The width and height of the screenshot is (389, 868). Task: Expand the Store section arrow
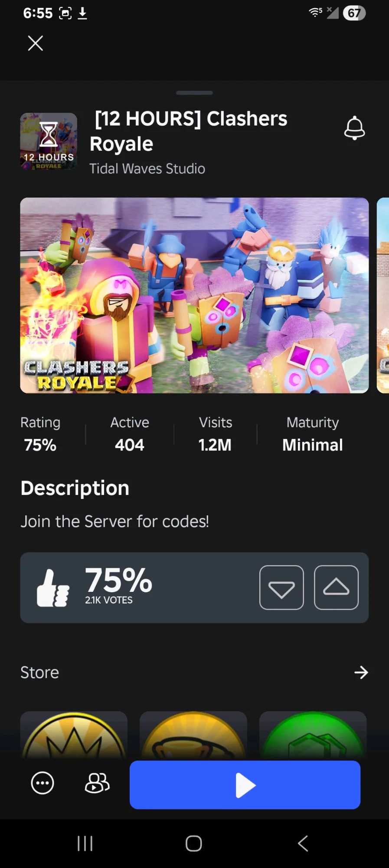(361, 673)
